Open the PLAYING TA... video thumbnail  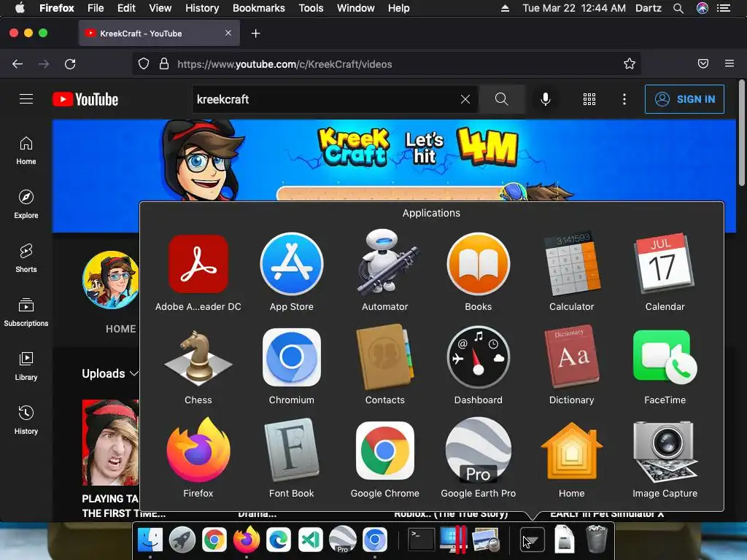(x=111, y=443)
